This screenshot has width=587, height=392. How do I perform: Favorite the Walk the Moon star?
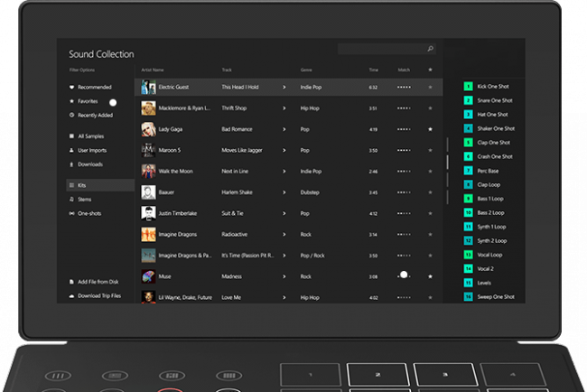coord(430,172)
